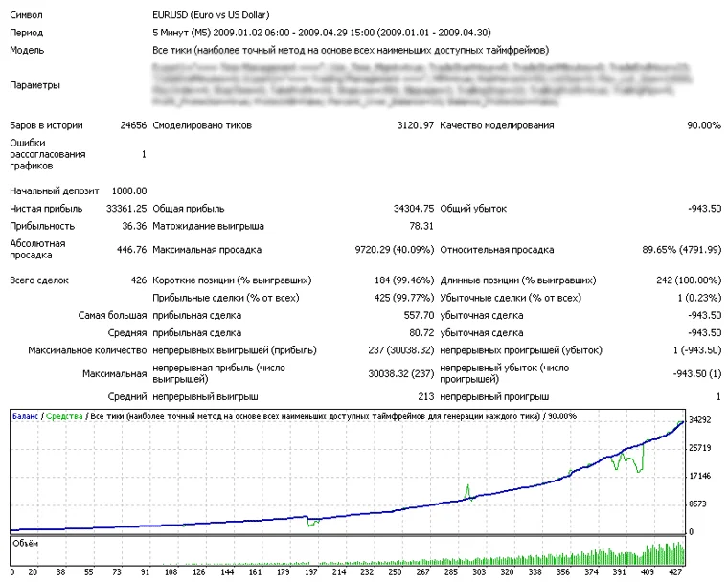Click maximal consecutive profit value 30038.32 (237)
This screenshot has width=728, height=582.
coord(401,373)
